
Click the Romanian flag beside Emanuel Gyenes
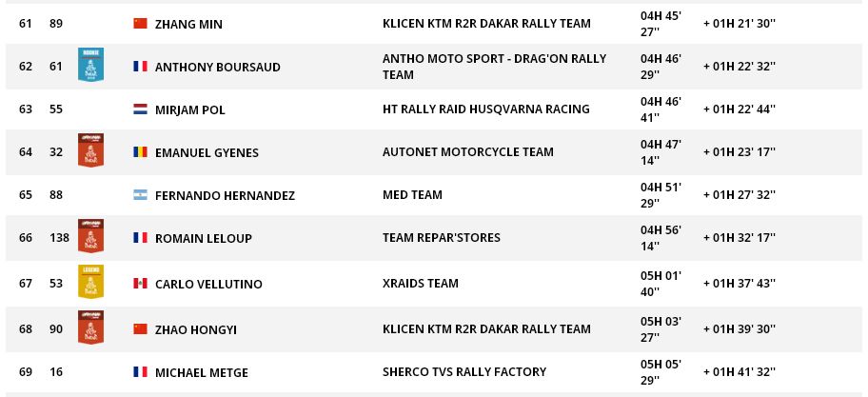coord(140,152)
